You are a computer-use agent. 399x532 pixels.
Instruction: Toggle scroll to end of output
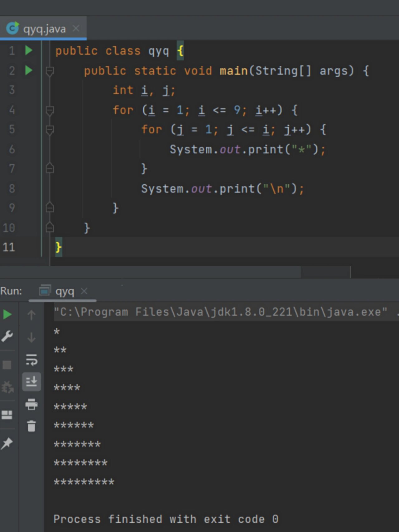tap(31, 381)
